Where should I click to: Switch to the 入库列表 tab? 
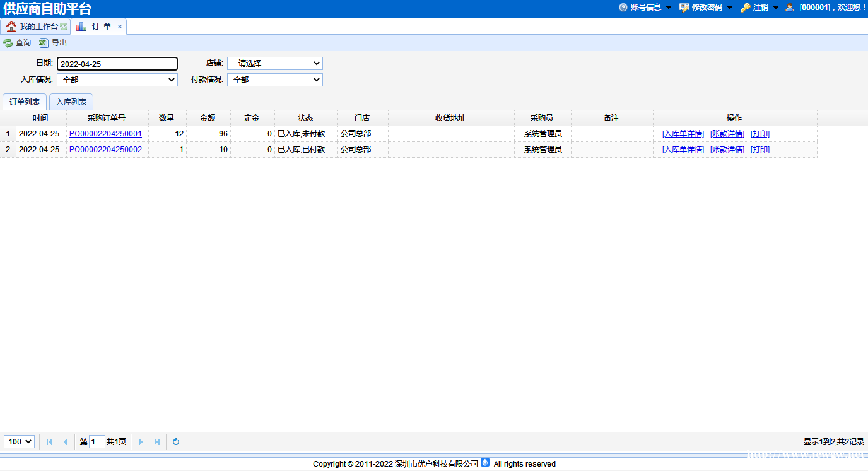pos(71,102)
